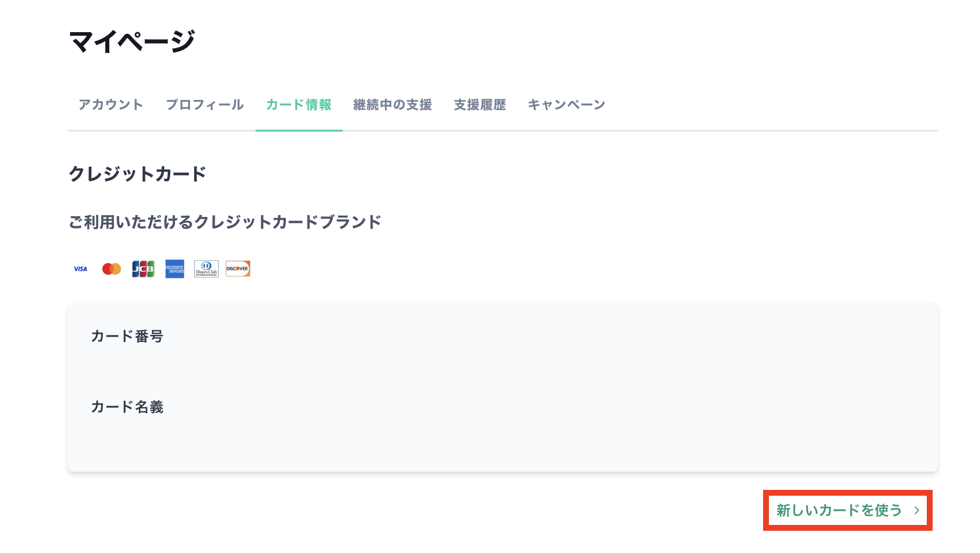Select the JCB card logo
The height and width of the screenshot is (553, 980).
point(143,268)
